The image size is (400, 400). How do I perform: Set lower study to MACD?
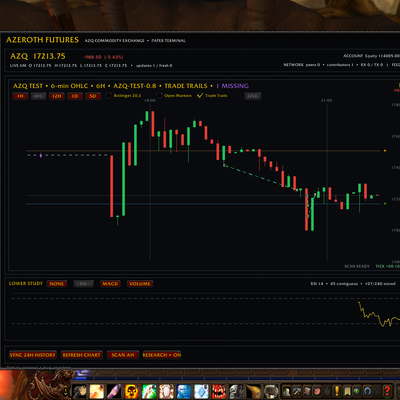[110, 284]
